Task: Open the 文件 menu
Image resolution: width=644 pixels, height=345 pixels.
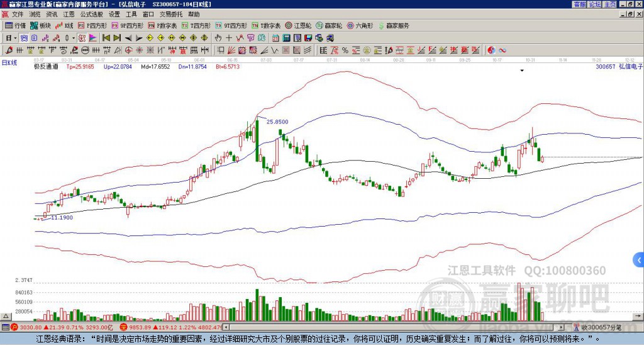Action: coord(18,14)
